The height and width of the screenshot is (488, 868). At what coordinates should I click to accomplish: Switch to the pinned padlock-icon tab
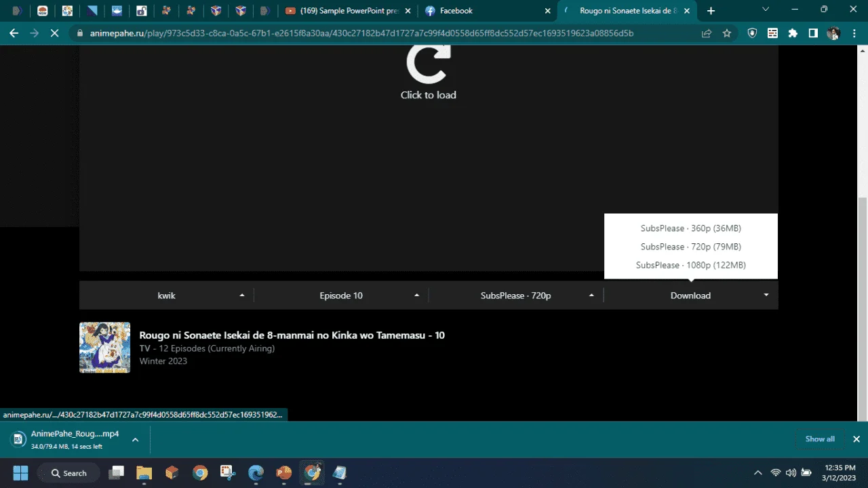click(141, 11)
